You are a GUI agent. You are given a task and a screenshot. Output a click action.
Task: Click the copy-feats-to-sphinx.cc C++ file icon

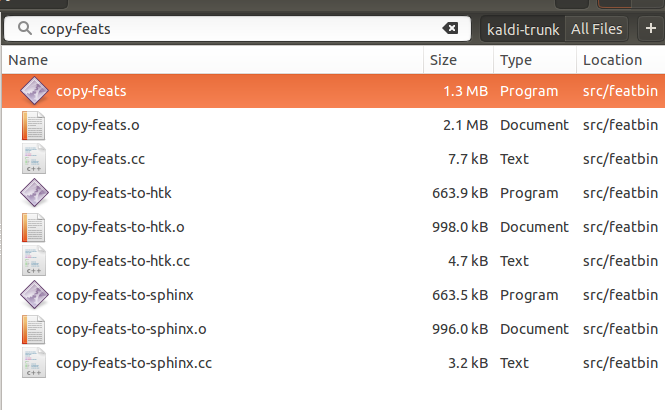point(34,363)
